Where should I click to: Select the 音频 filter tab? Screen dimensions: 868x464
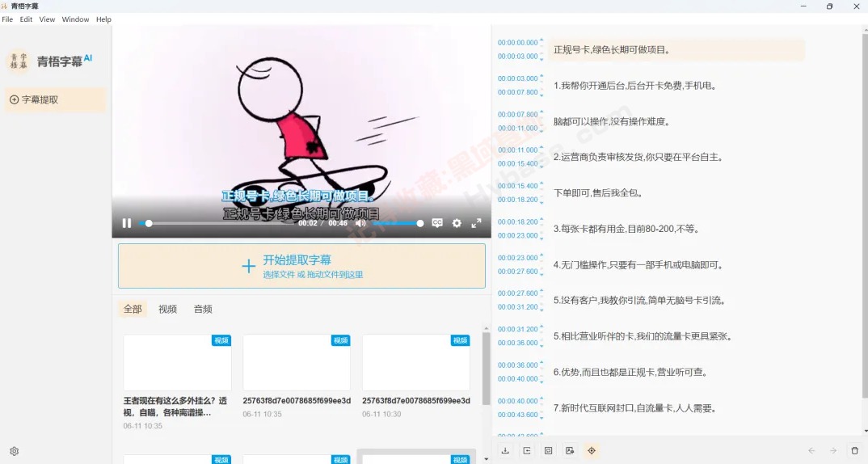click(x=203, y=309)
